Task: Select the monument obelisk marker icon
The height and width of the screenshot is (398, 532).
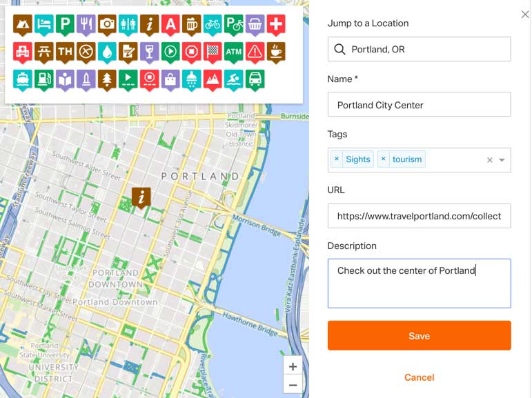Action: click(86, 80)
